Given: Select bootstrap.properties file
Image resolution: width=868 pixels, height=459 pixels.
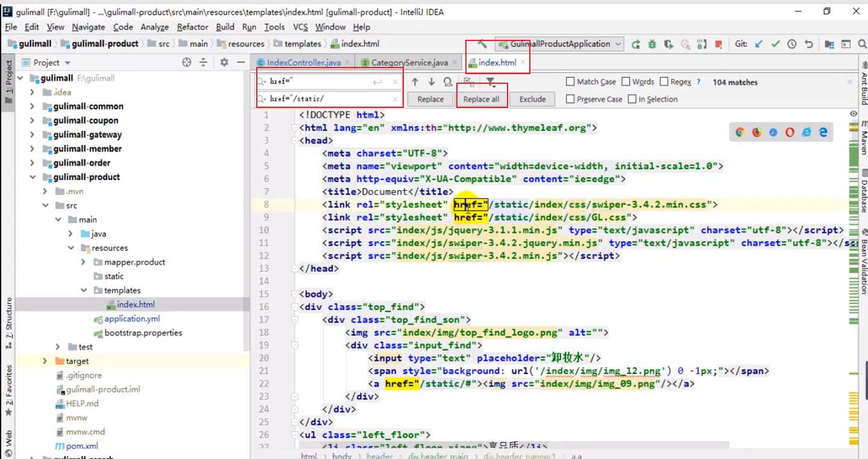Looking at the screenshot, I should 143,333.
